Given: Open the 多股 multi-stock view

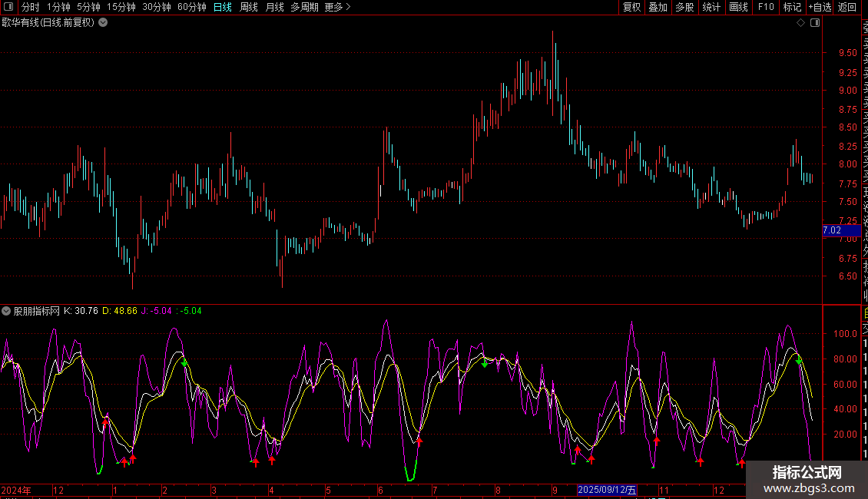Looking at the screenshot, I should pos(684,7).
